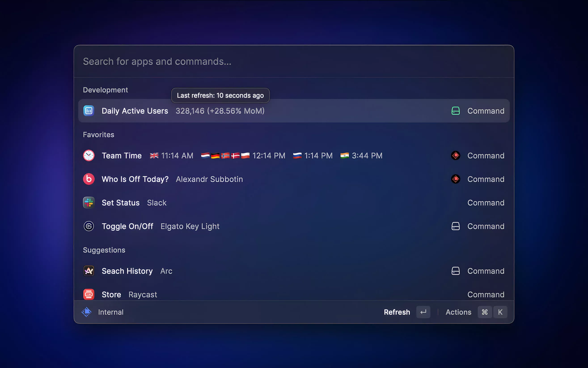Select the Team Time command
Image resolution: width=588 pixels, height=368 pixels.
pyautogui.click(x=294, y=156)
